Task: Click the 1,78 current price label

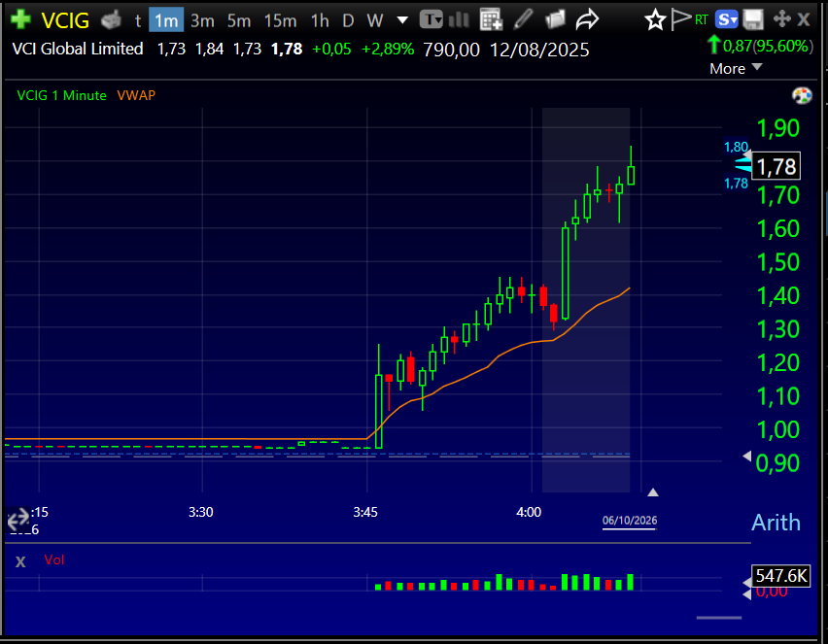Action: [776, 166]
